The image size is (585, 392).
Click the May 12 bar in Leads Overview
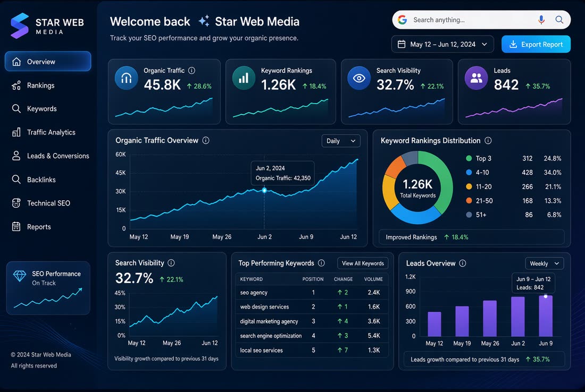coord(434,324)
